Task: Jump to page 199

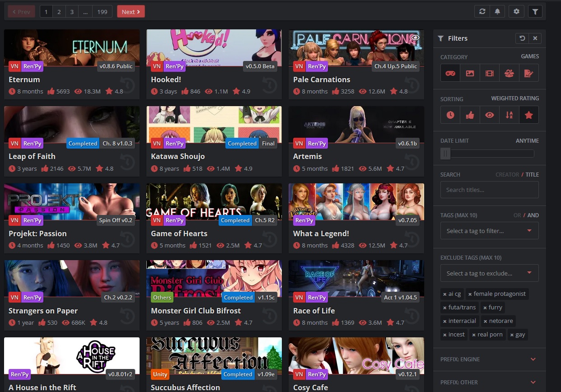Action: pos(103,12)
